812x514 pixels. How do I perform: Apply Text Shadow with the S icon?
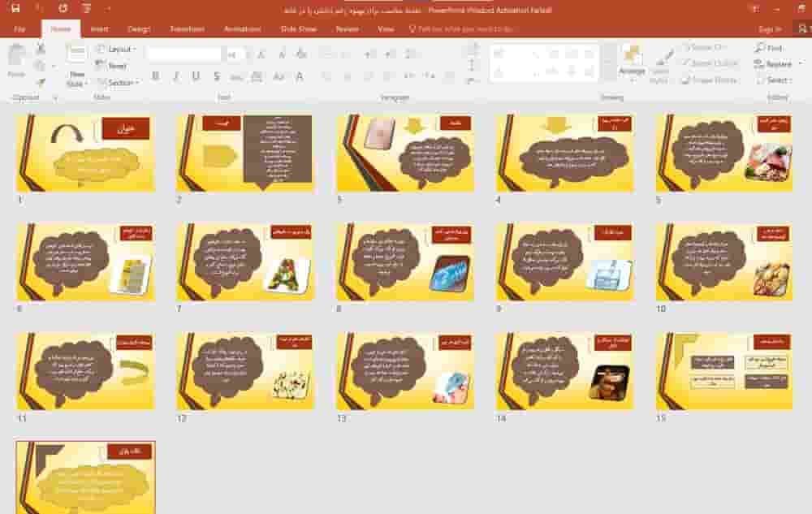(217, 76)
